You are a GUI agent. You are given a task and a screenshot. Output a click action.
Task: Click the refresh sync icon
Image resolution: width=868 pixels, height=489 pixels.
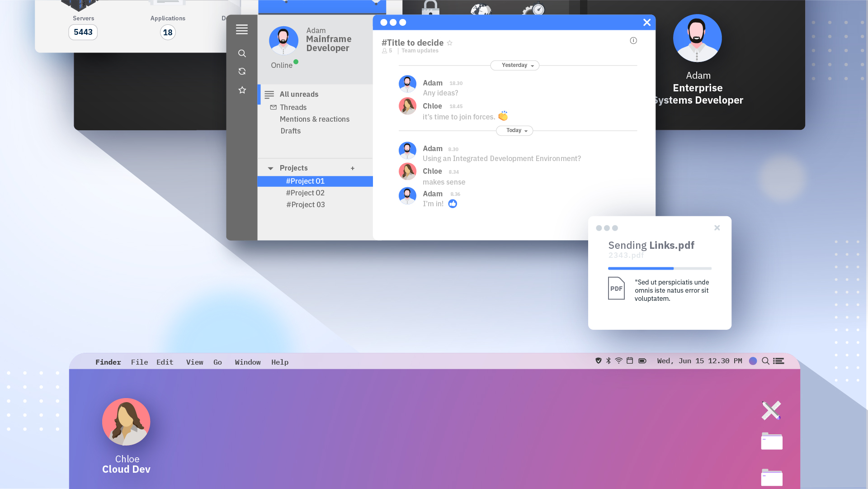pyautogui.click(x=242, y=71)
